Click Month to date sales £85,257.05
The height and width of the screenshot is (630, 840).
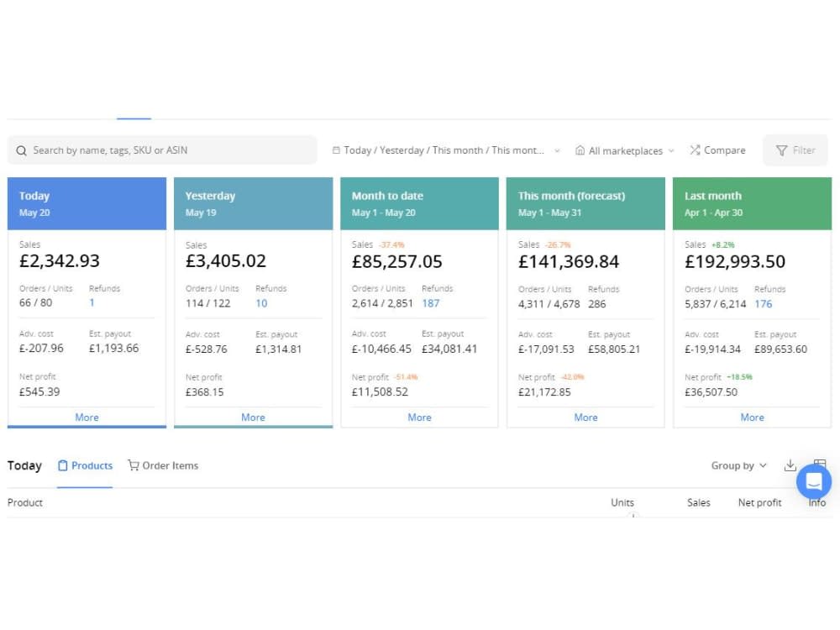(x=397, y=261)
